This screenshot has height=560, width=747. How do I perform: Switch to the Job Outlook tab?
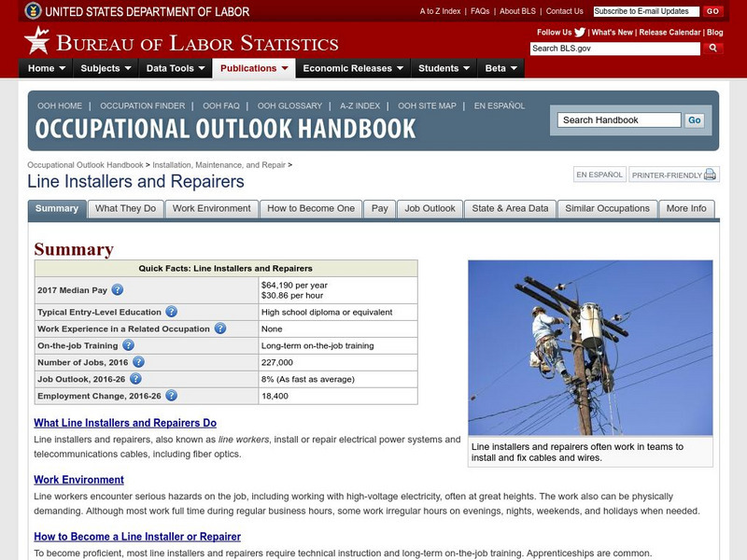click(430, 208)
